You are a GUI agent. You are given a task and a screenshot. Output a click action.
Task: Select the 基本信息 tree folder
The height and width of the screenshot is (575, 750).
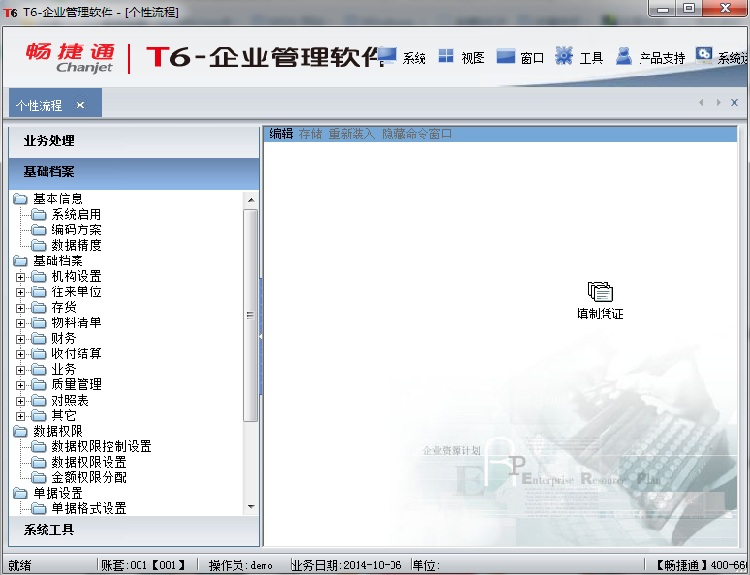[x=58, y=199]
